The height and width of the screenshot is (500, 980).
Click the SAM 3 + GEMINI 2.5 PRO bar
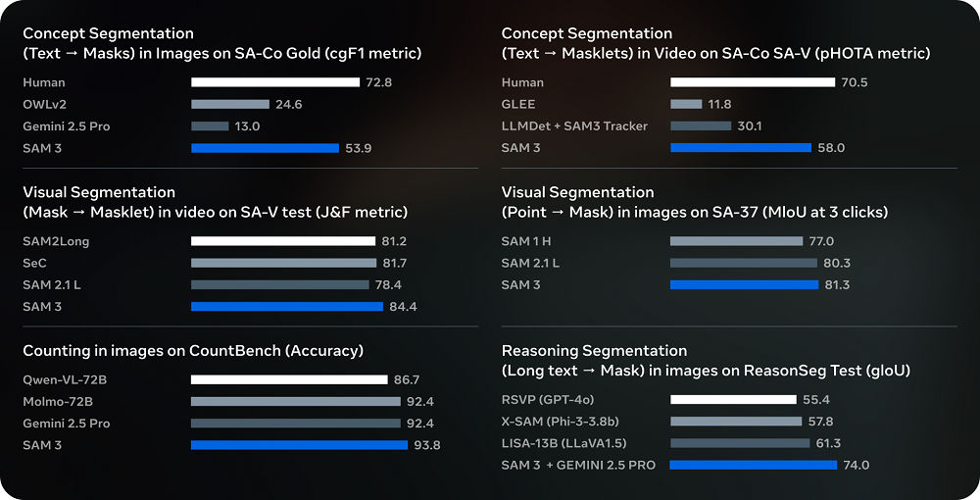point(753,465)
